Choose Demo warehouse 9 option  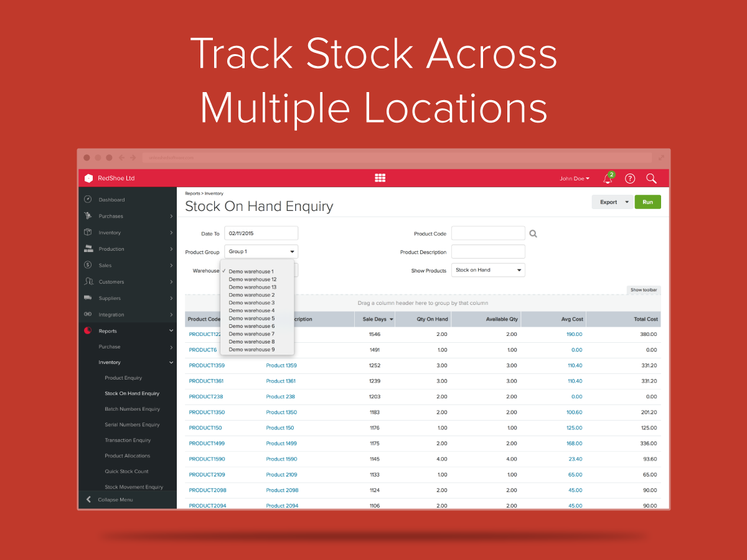tap(251, 349)
